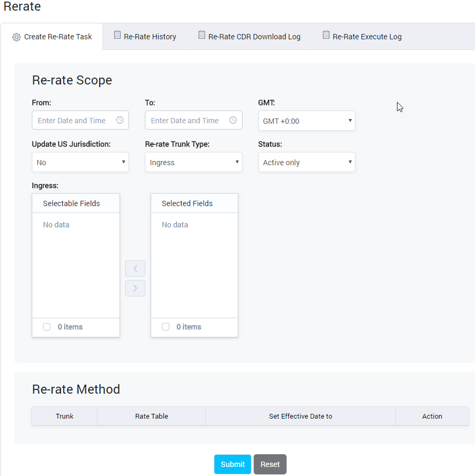Screen dimensions: 475x476
Task: Open the clock picker in the To field
Action: pos(232,120)
